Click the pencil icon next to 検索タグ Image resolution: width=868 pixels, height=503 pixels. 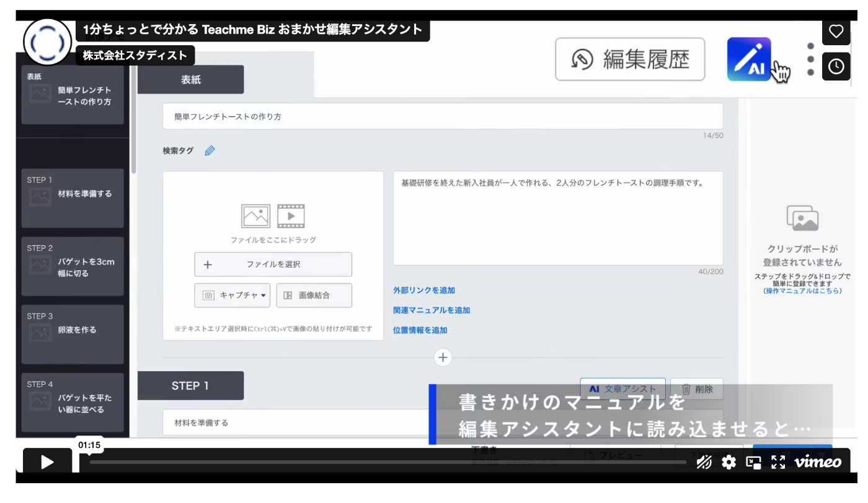tap(210, 151)
